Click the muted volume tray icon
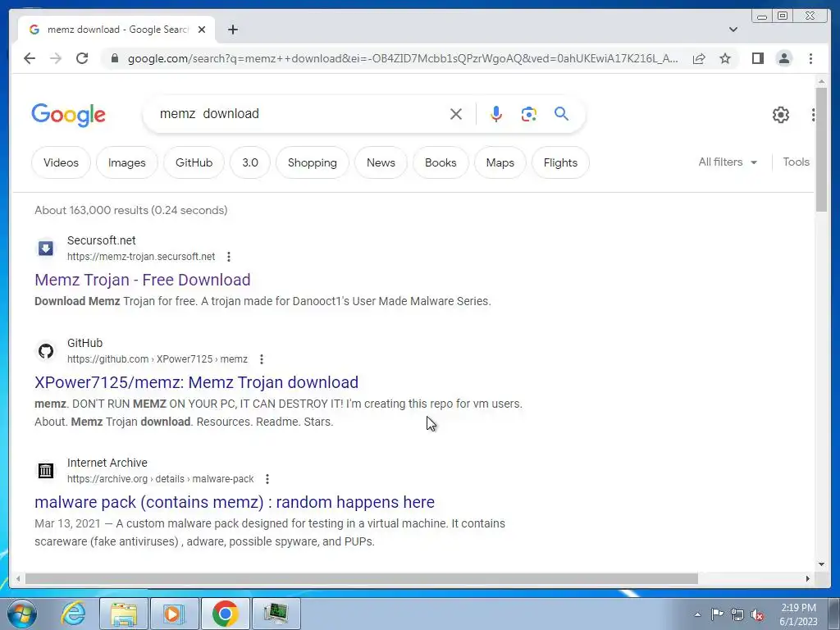The width and height of the screenshot is (840, 630). [757, 614]
